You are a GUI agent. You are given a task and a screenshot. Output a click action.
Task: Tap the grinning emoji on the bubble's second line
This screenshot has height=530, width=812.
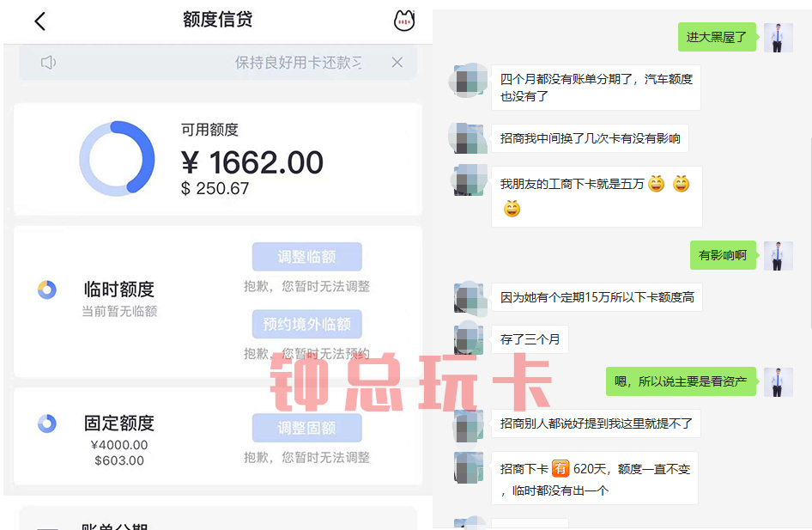[x=512, y=209]
